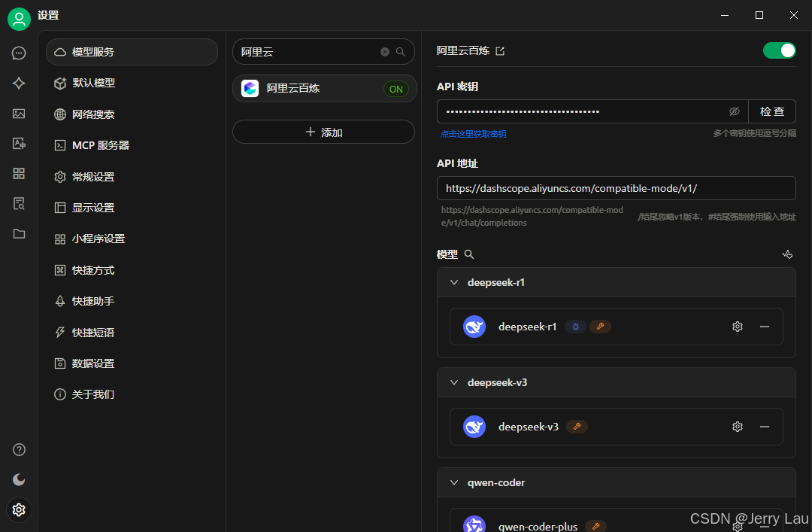
Task: Click the qwen-coder-plus model name
Action: [538, 526]
